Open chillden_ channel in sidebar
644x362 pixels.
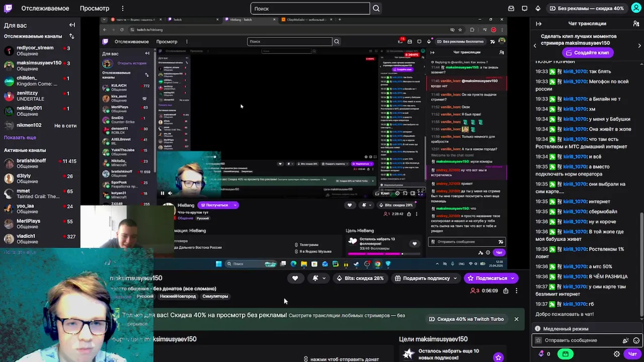click(x=40, y=81)
